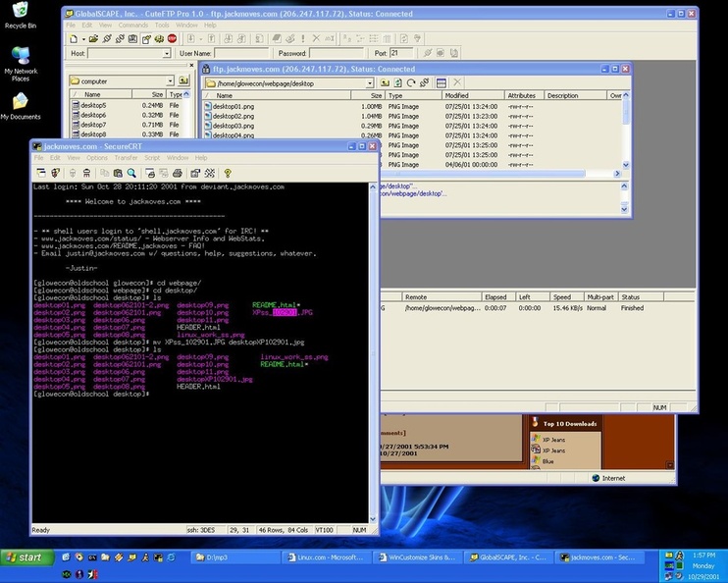Open the Transfer menu in SecureCRT
Viewport: 728px width, 583px height.
[126, 158]
